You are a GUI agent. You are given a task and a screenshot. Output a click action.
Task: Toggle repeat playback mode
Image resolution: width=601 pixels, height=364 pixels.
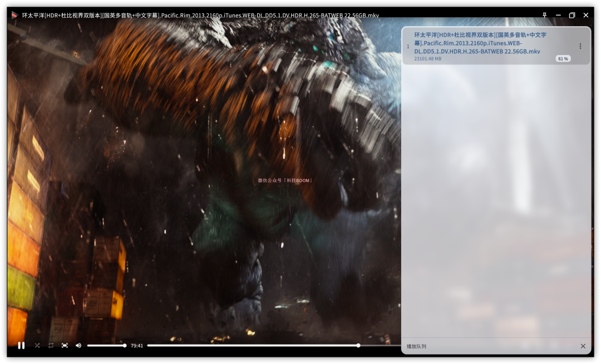51,346
